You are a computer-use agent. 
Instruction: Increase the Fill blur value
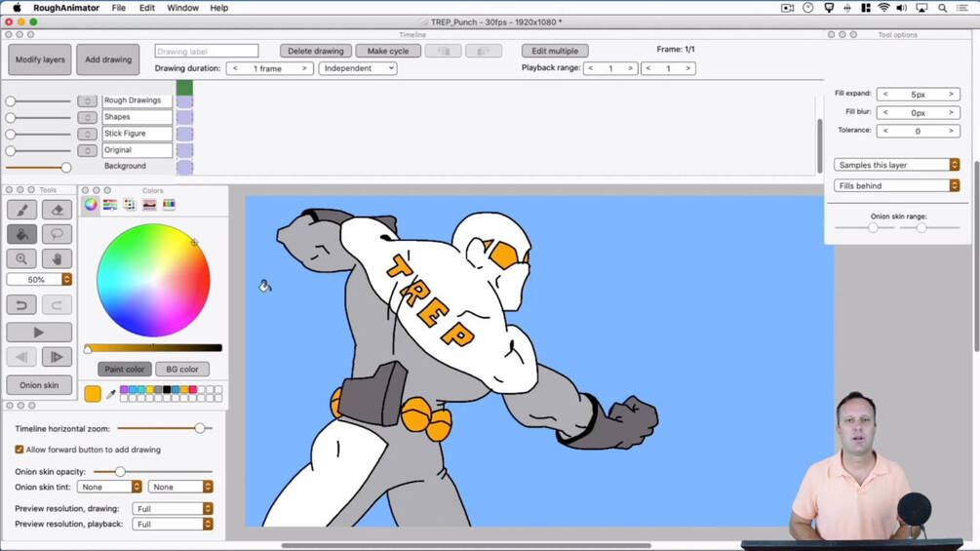(952, 112)
